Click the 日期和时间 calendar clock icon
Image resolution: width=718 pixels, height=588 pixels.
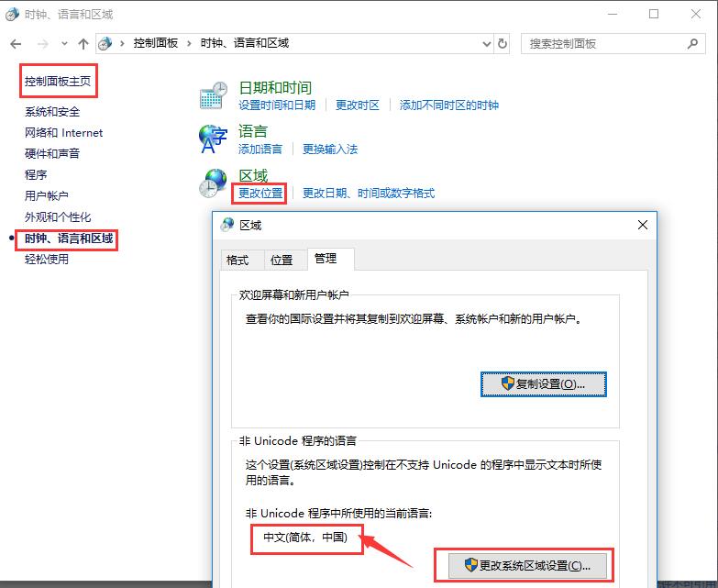214,95
